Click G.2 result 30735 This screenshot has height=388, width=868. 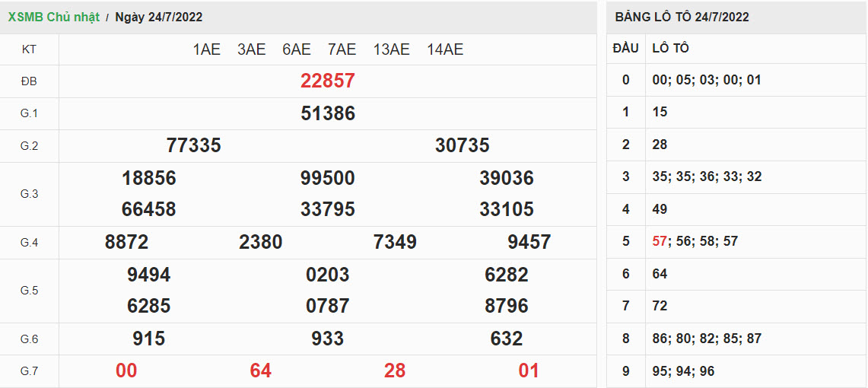point(462,145)
